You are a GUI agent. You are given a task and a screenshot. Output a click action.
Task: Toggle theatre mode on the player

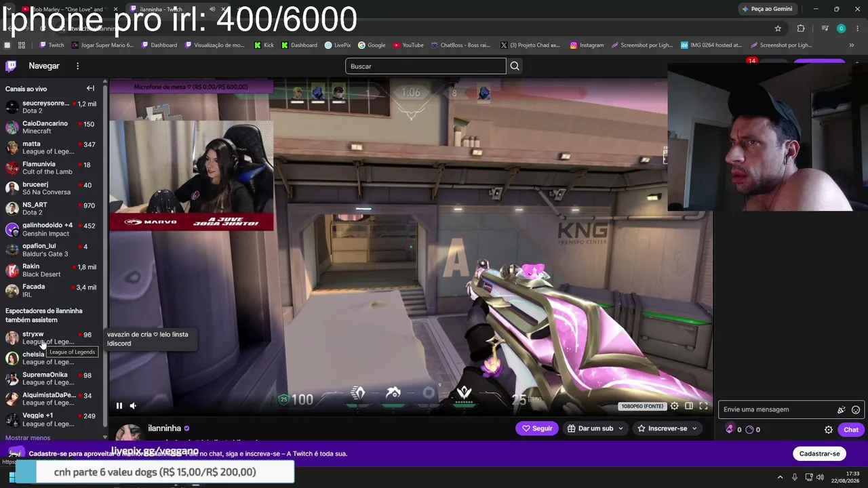click(x=689, y=406)
